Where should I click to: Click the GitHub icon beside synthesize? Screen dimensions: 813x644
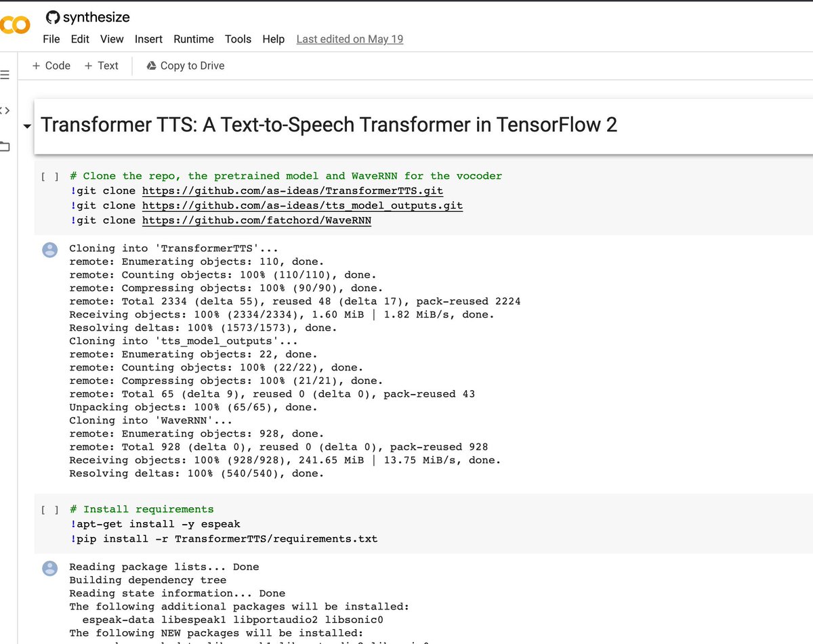(x=52, y=17)
